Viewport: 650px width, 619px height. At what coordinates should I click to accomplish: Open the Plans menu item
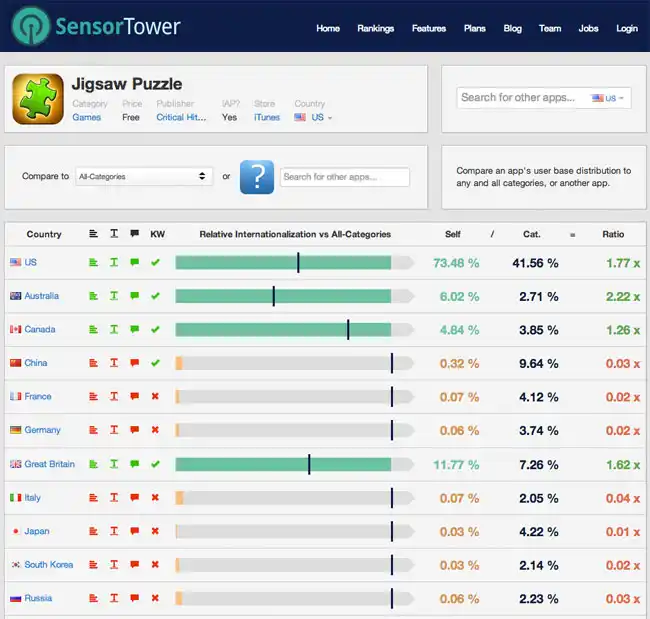point(475,29)
